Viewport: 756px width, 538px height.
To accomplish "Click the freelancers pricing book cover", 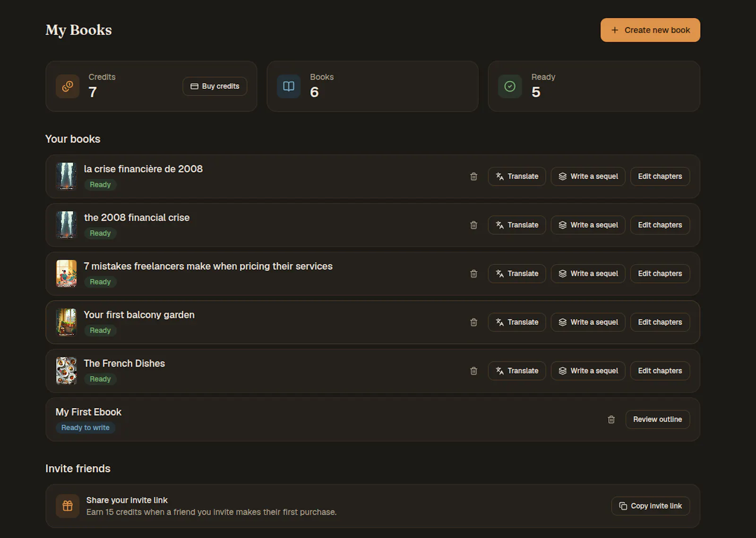I will (x=66, y=273).
